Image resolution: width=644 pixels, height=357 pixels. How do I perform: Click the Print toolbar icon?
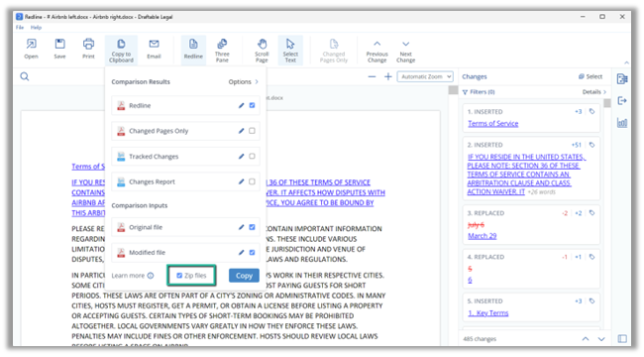pos(88,49)
